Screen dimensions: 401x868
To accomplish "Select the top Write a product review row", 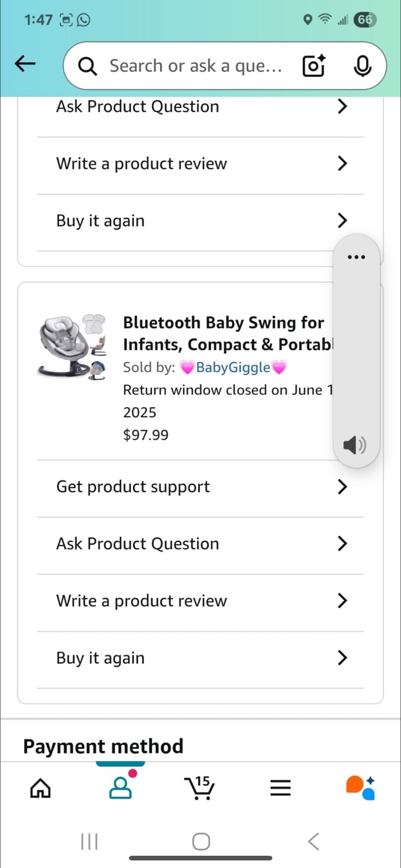I will (200, 164).
